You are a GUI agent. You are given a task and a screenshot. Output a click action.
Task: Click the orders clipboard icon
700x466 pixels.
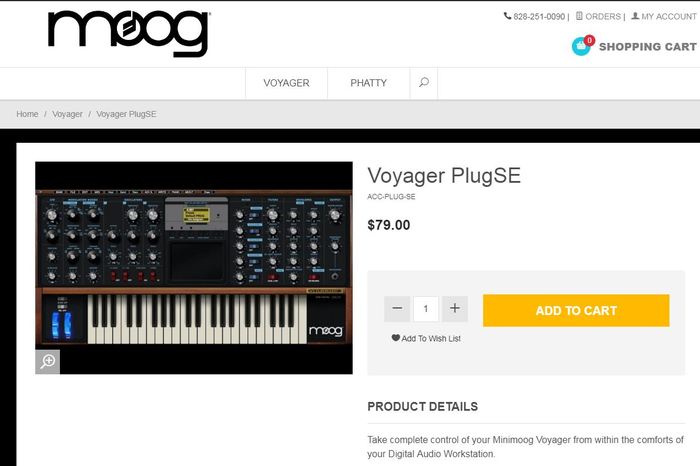pyautogui.click(x=579, y=16)
